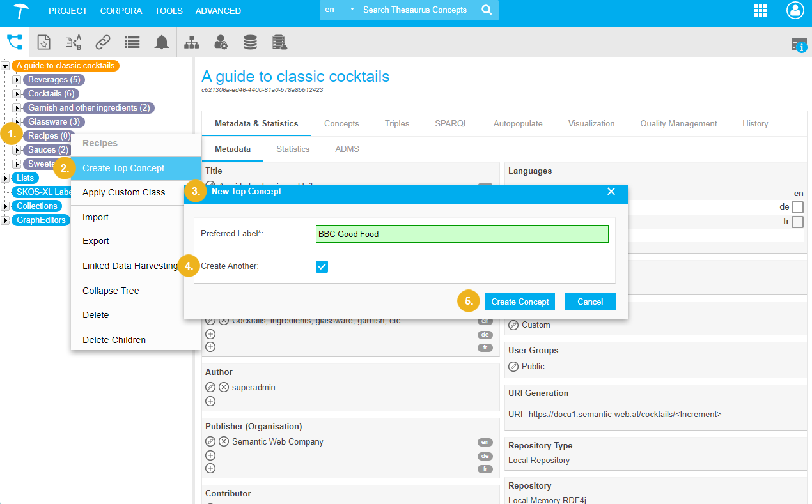This screenshot has width=812, height=504.
Task: Expand the Beverages (5) tree node
Action: 18,80
